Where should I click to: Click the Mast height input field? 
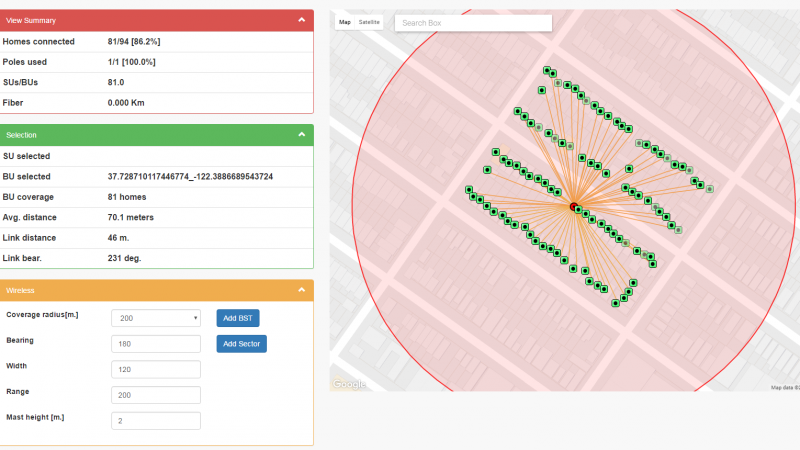[157, 421]
